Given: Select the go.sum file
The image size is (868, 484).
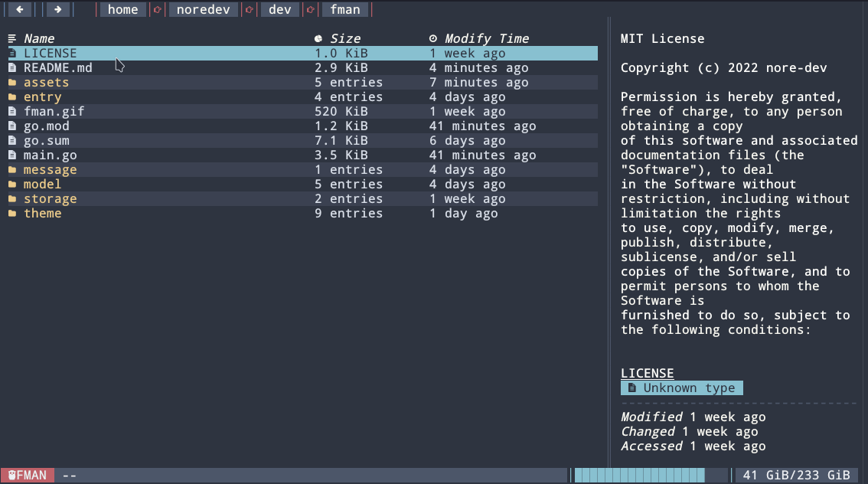Looking at the screenshot, I should 46,141.
